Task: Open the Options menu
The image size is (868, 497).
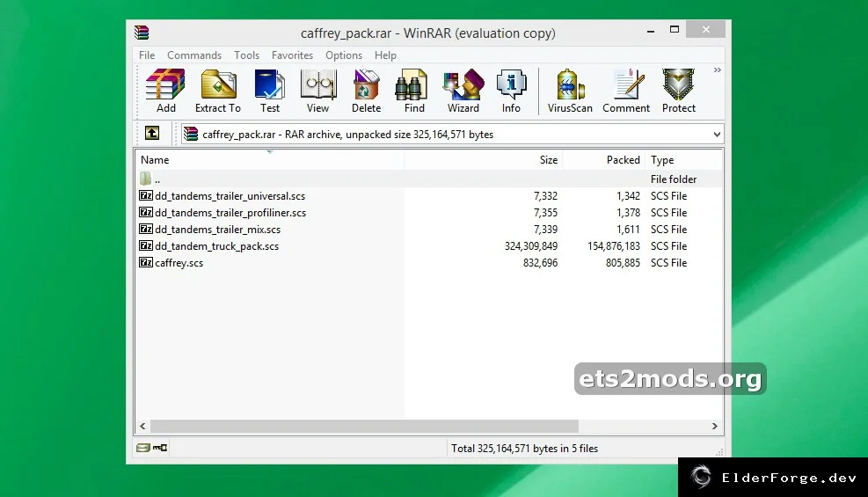Action: 344,55
